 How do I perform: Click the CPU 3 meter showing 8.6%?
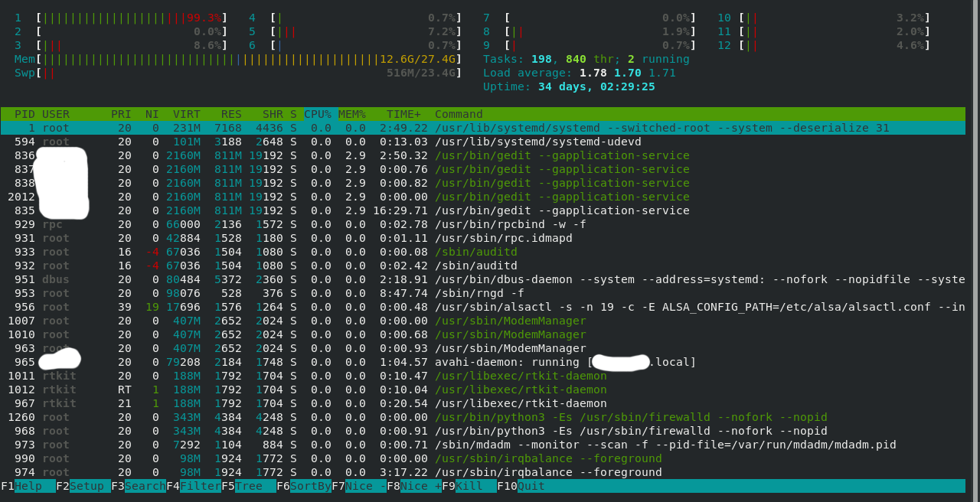pos(121,45)
